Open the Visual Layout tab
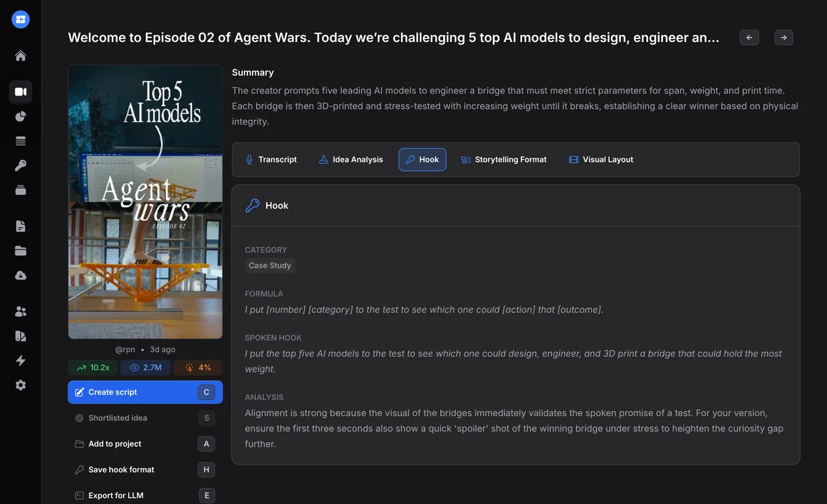 [601, 160]
